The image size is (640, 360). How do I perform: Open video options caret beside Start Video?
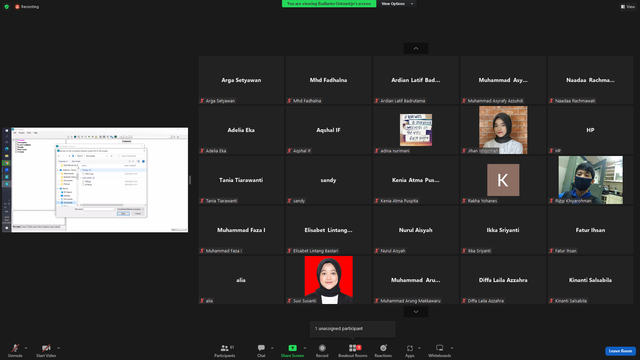pyautogui.click(x=58, y=348)
